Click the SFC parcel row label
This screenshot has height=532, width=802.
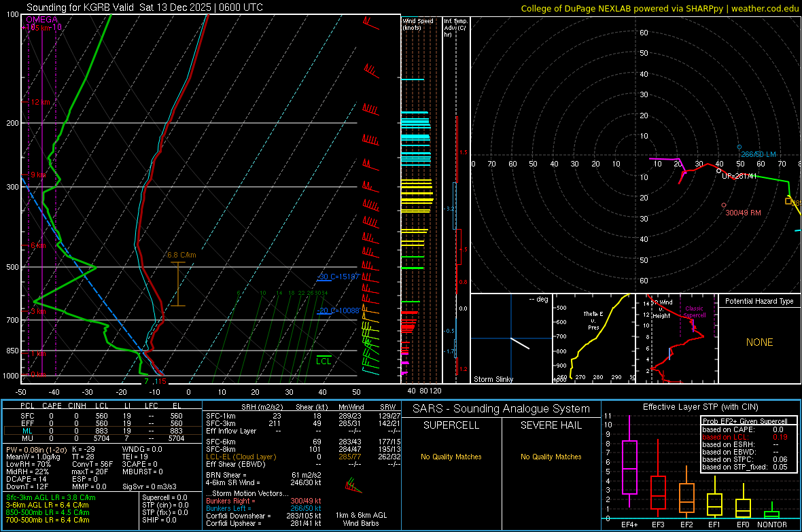[x=27, y=416]
